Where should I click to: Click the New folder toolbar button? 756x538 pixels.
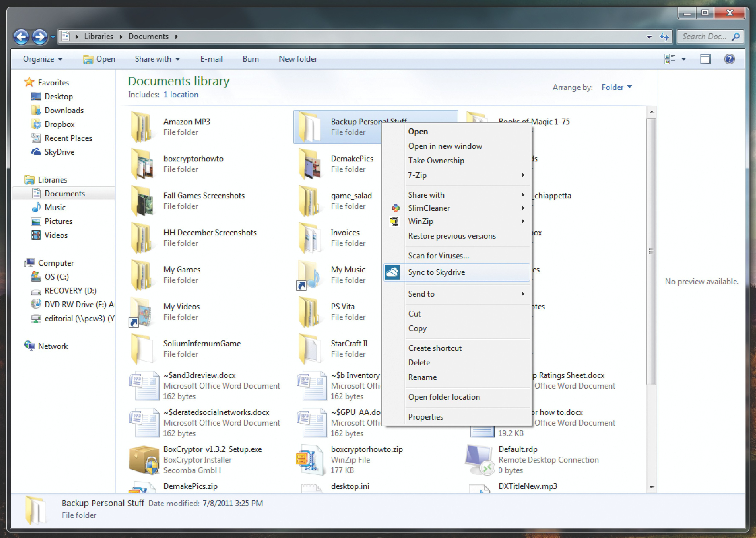pos(298,59)
